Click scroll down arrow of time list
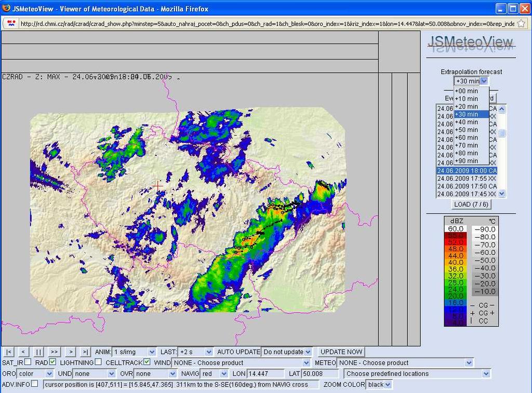Viewport: 532px width, 393px height. (x=502, y=194)
